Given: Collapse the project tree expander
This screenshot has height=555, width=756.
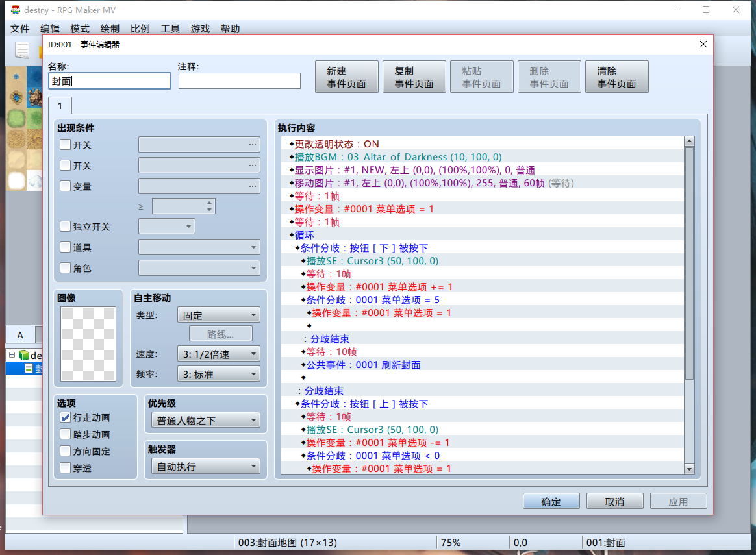Looking at the screenshot, I should (x=12, y=354).
